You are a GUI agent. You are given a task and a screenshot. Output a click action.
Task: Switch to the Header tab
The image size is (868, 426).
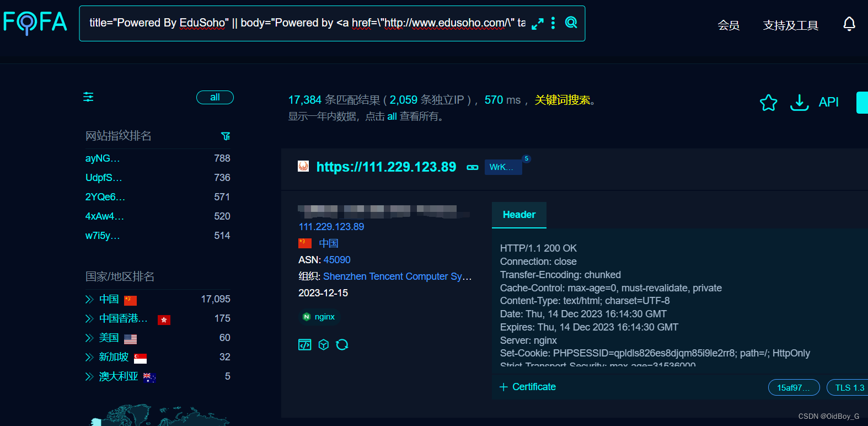519,215
